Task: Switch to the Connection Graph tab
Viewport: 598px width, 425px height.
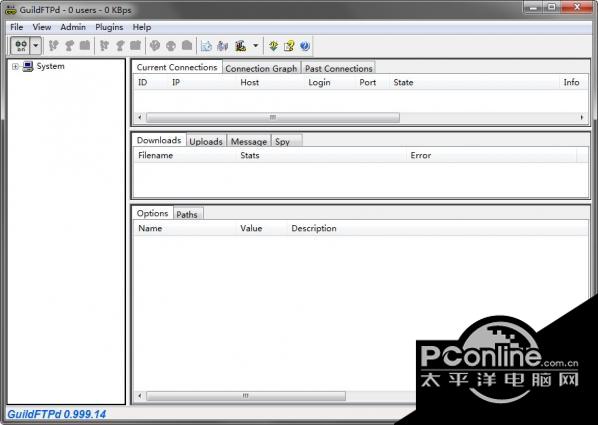Action: (x=261, y=68)
